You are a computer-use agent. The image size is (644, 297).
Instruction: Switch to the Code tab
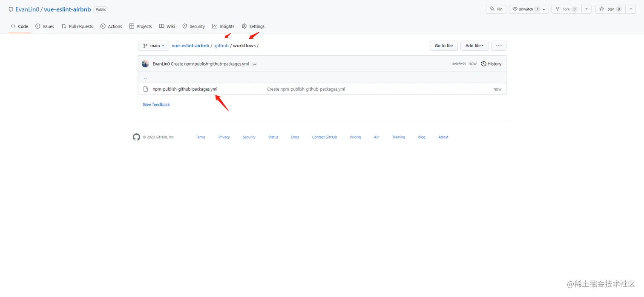[20, 26]
